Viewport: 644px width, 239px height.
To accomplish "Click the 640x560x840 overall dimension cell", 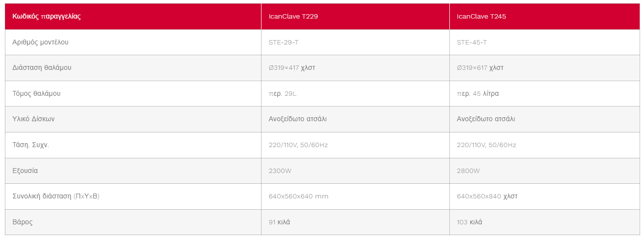I will click(x=544, y=196).
